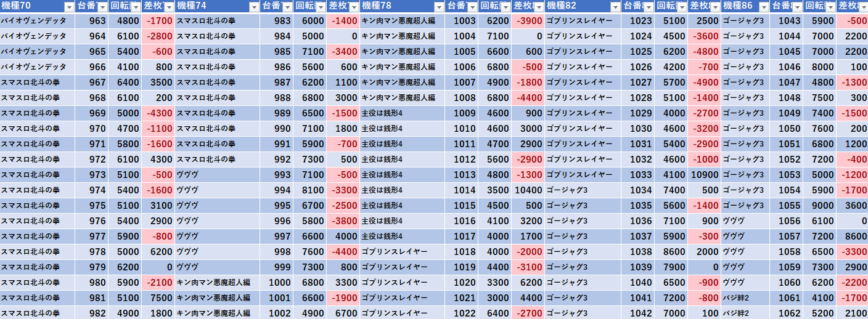Image resolution: width=868 pixels, height=319 pixels.
Task: Open 回転 filter dropdown above 5900 in row 1043
Action: pos(830,7)
